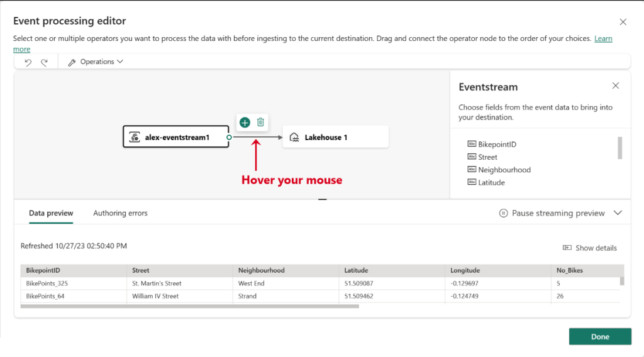Open the Operations dropdown menu
The height and width of the screenshot is (357, 644).
click(96, 62)
